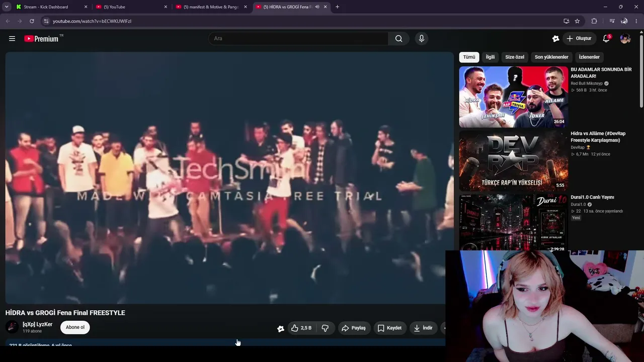Click the browser address bar URL
Screen dimensions: 644x362
[92, 21]
